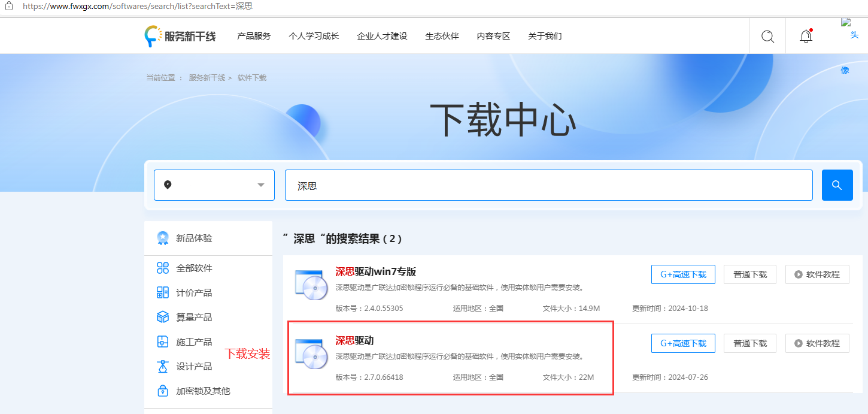
Task: Click 普通下载 for 深思驱动 22M
Action: tap(750, 343)
